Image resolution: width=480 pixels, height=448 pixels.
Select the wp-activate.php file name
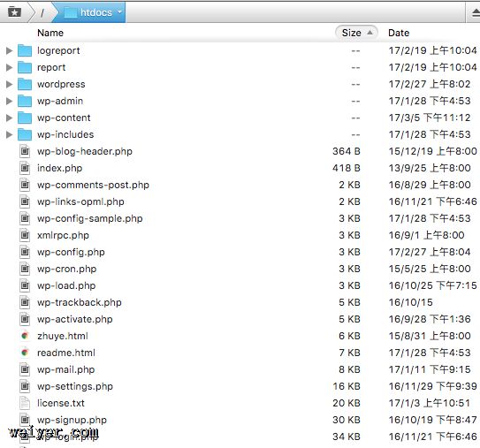[75, 320]
